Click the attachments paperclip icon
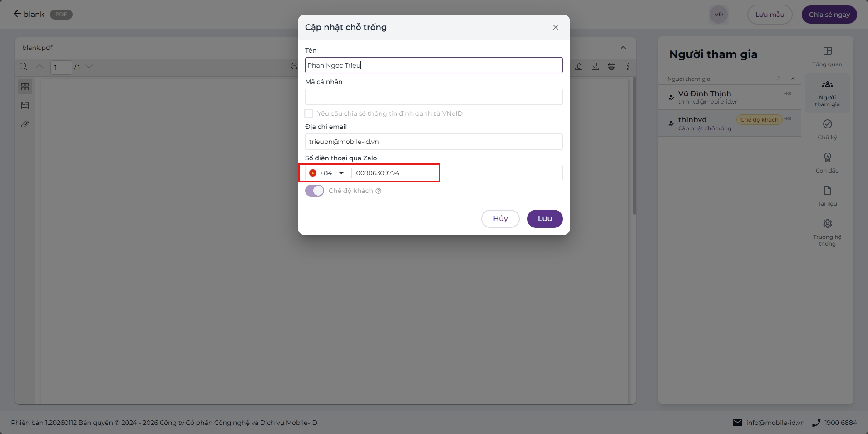Image resolution: width=868 pixels, height=434 pixels. (25, 124)
